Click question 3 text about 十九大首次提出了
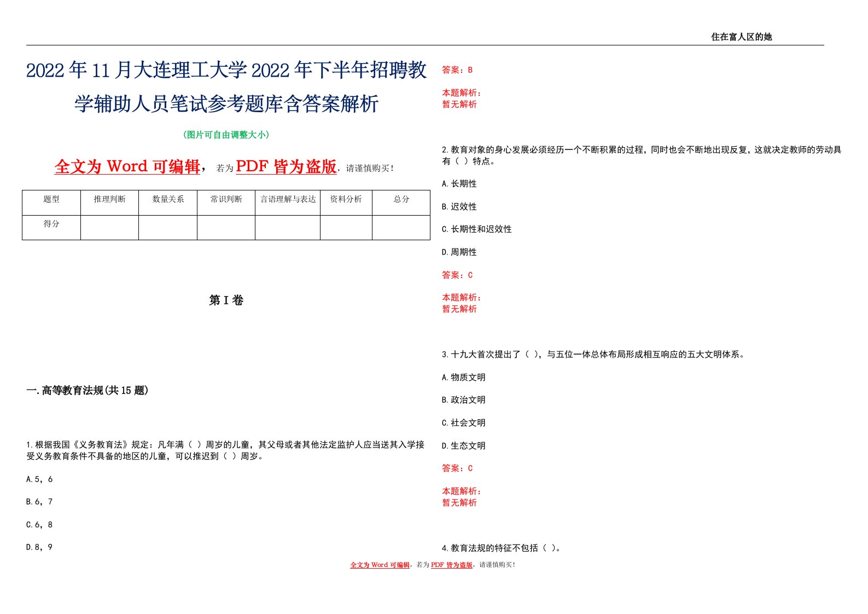This screenshot has height=614, width=868. (593, 355)
